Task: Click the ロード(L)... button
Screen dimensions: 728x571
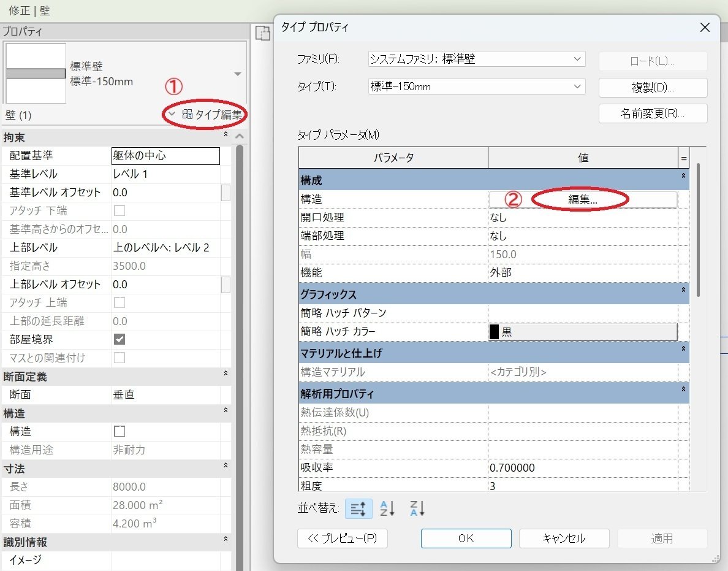Action: point(653,61)
